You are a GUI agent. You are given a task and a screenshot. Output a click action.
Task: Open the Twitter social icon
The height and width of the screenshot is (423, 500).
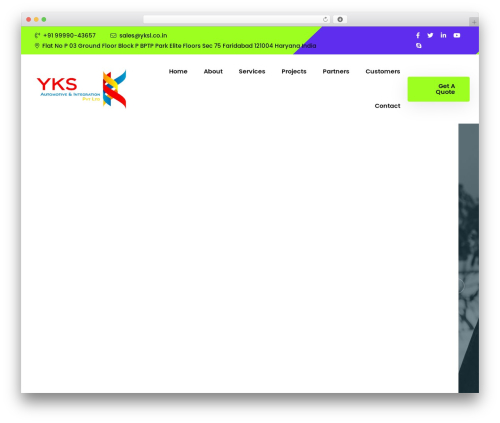(430, 35)
